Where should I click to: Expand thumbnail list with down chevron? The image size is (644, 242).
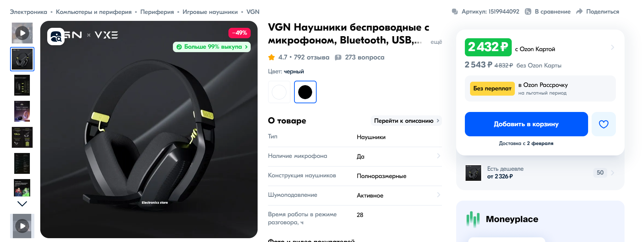pos(22,204)
